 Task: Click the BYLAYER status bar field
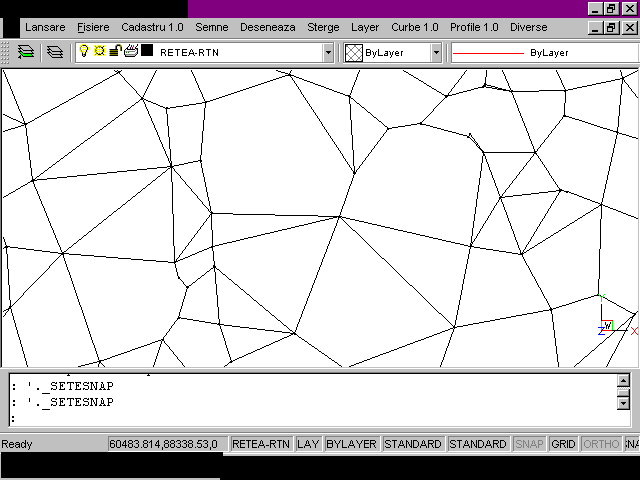coord(351,444)
